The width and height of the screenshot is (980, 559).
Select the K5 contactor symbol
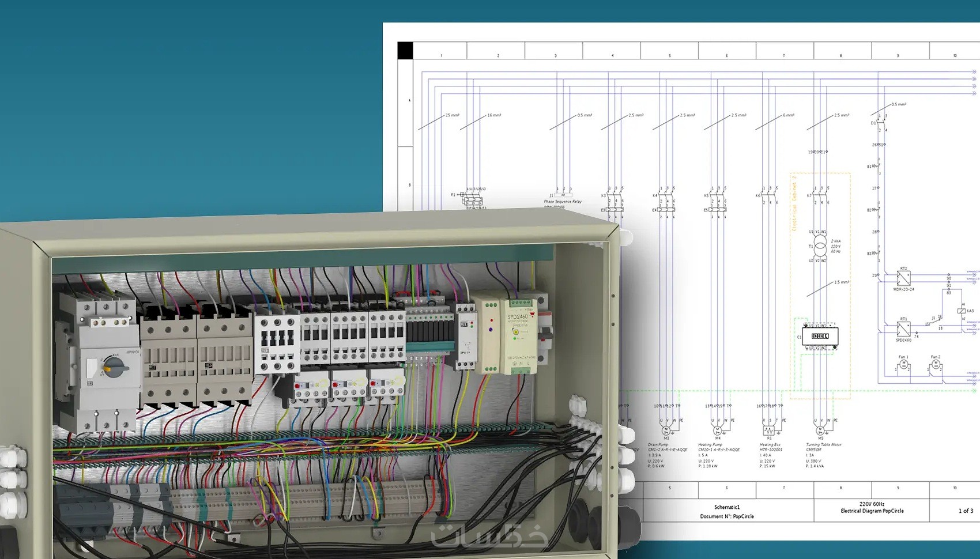coord(718,195)
